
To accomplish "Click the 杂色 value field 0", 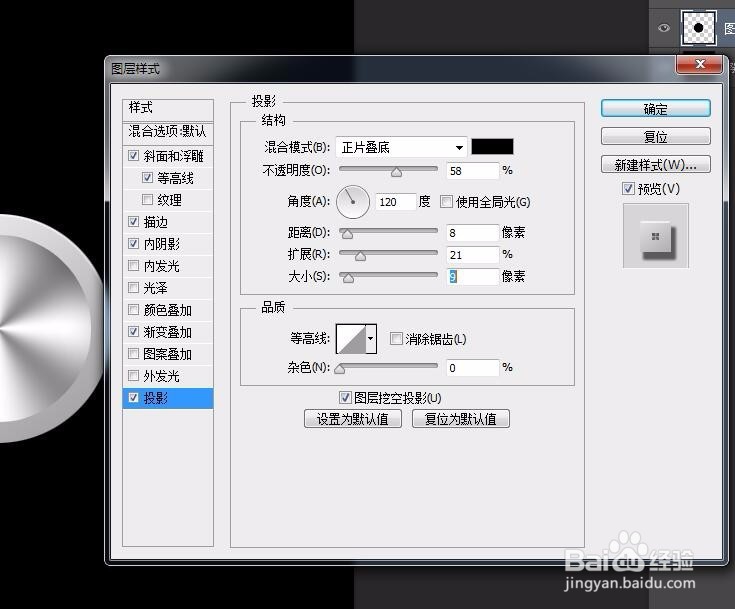I will [x=472, y=368].
